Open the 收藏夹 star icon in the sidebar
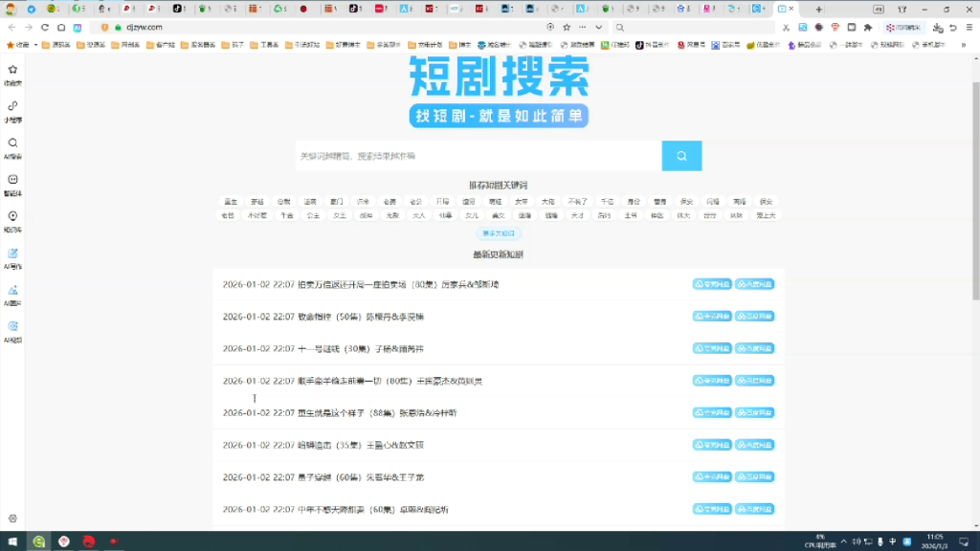Viewport: 980px width, 551px height. [x=12, y=74]
